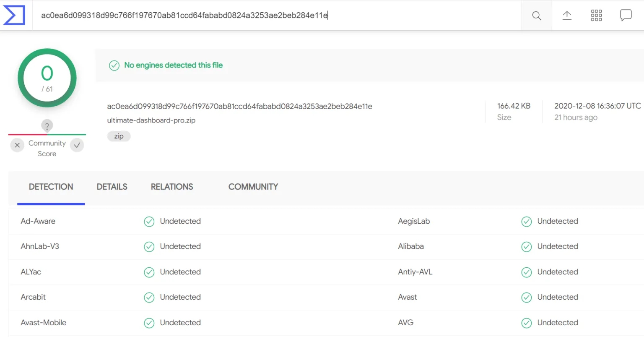The image size is (644, 337).
Task: Click 'Undetected' text in the Ad-Aware row
Action: tap(180, 221)
